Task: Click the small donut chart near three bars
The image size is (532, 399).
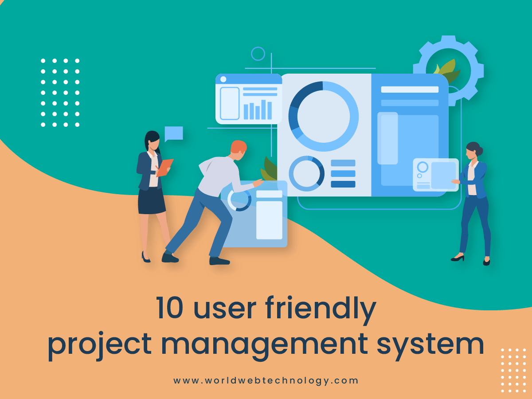Action: pyautogui.click(x=306, y=174)
